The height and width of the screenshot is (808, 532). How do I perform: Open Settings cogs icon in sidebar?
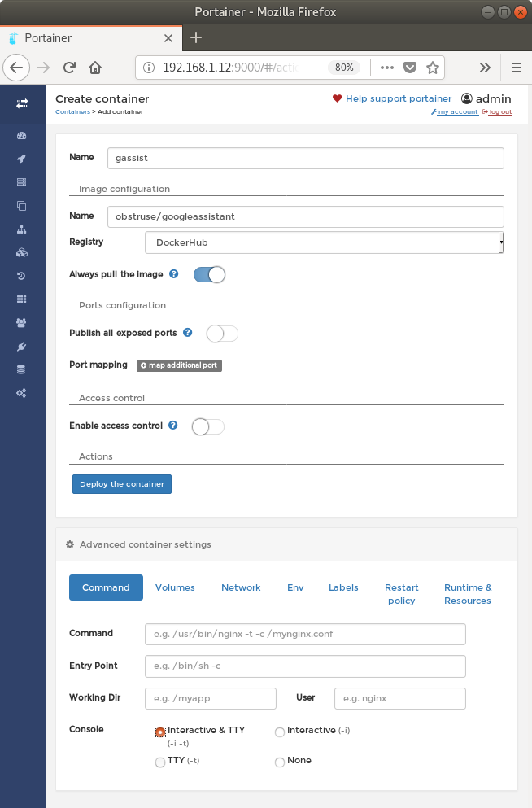point(22,393)
